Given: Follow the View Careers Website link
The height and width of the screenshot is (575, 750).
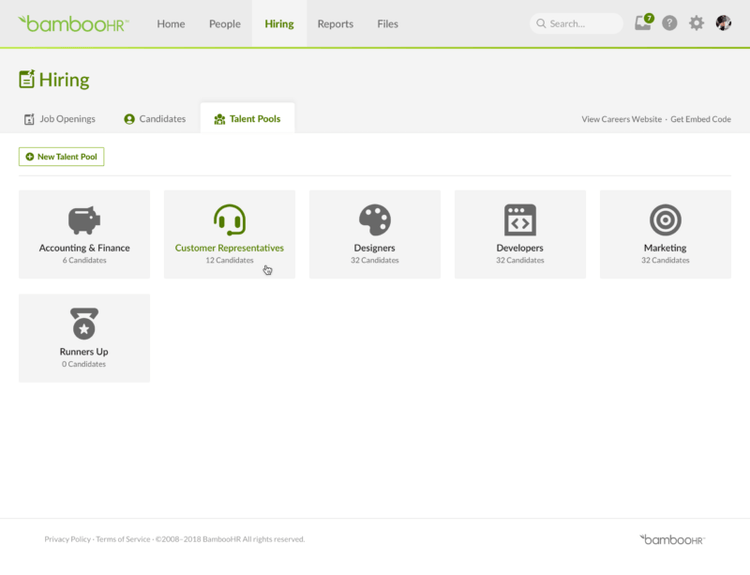Looking at the screenshot, I should 622,119.
